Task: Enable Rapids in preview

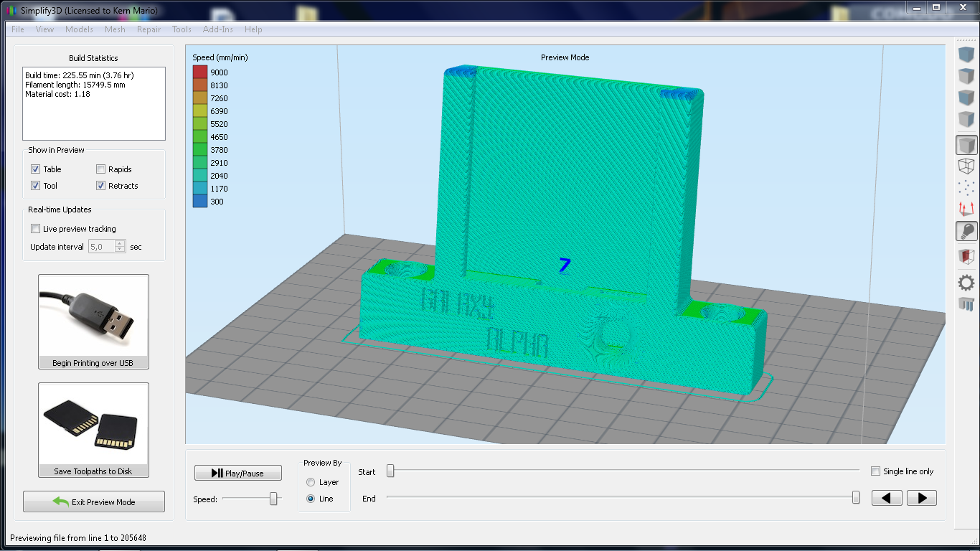Action: [100, 169]
